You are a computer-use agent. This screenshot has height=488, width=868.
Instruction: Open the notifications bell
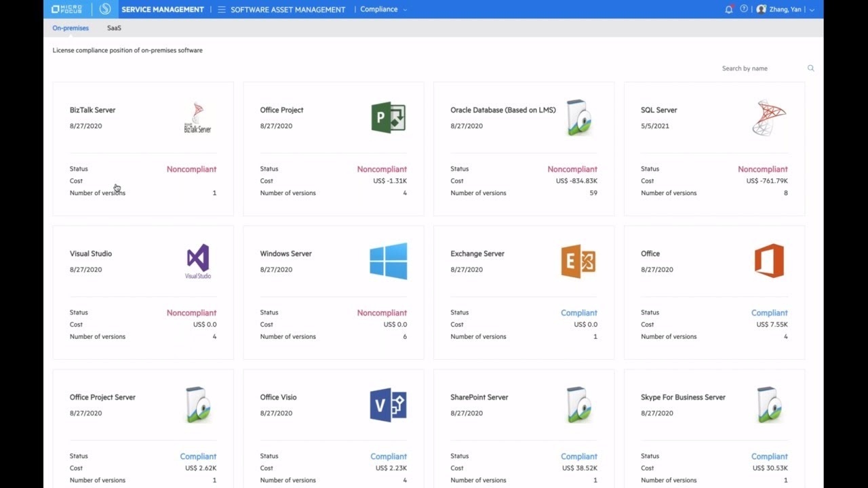click(x=729, y=9)
